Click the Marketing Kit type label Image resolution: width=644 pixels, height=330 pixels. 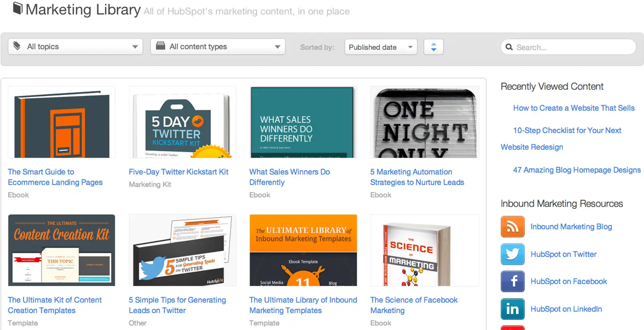(x=150, y=184)
